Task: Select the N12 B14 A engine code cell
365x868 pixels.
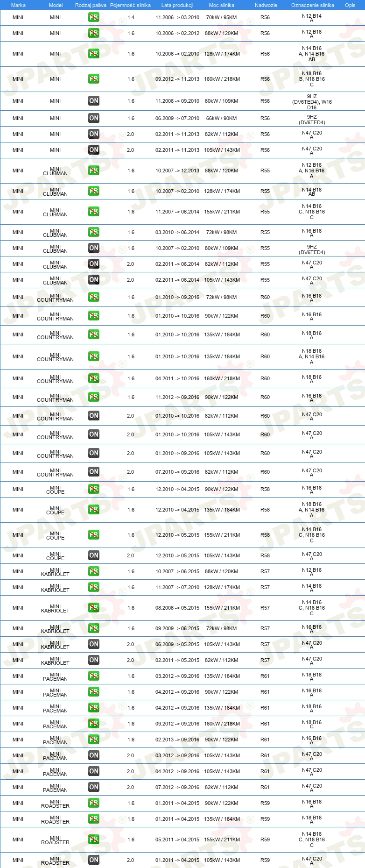Action: click(x=312, y=18)
